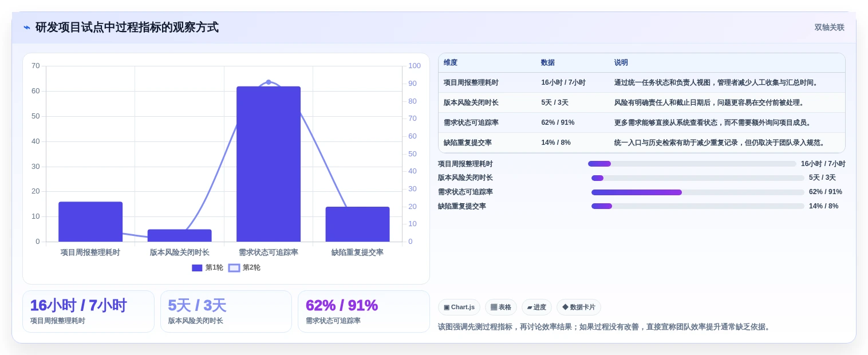The height and width of the screenshot is (355, 868).
Task: Click the 维度 column header
Action: [x=451, y=62]
